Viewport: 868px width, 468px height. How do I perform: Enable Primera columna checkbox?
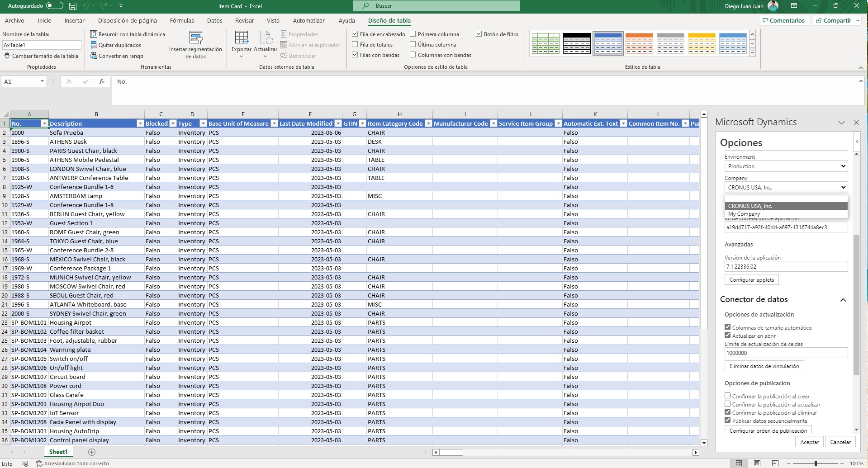click(x=413, y=34)
